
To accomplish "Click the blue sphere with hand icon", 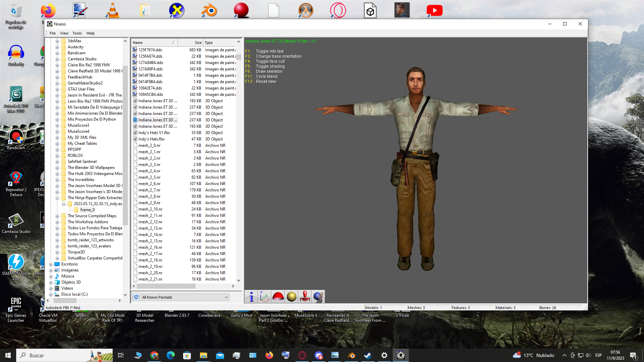I will click(318, 297).
